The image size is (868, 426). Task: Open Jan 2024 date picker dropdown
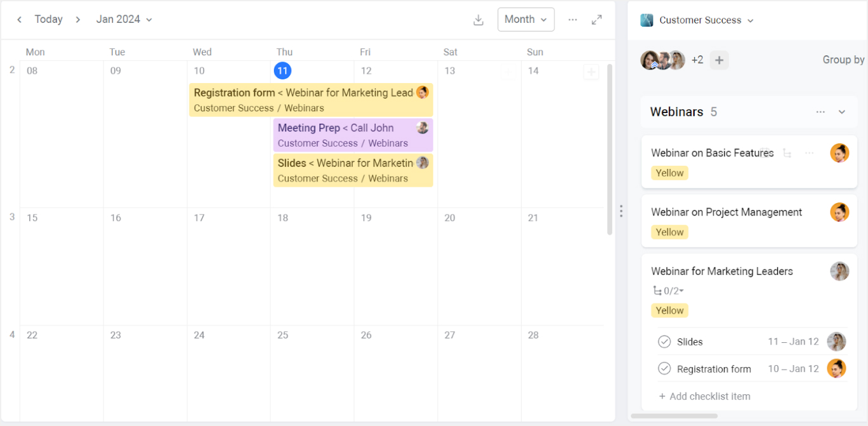(x=124, y=20)
